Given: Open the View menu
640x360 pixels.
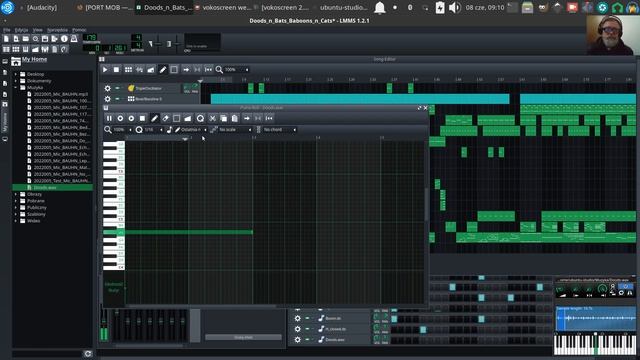Looking at the screenshot, I should click(38, 30).
